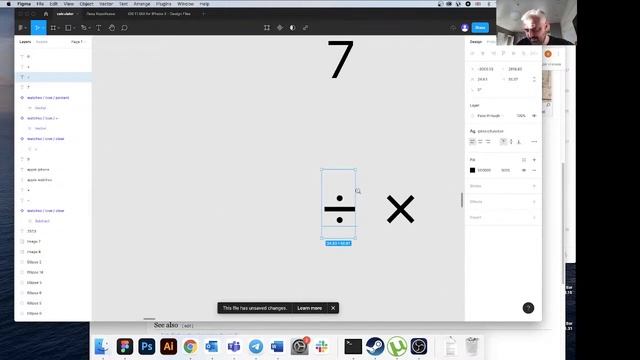Select the apple iphone text layer
Viewport: 640px width, 360px height.
[x=38, y=169]
